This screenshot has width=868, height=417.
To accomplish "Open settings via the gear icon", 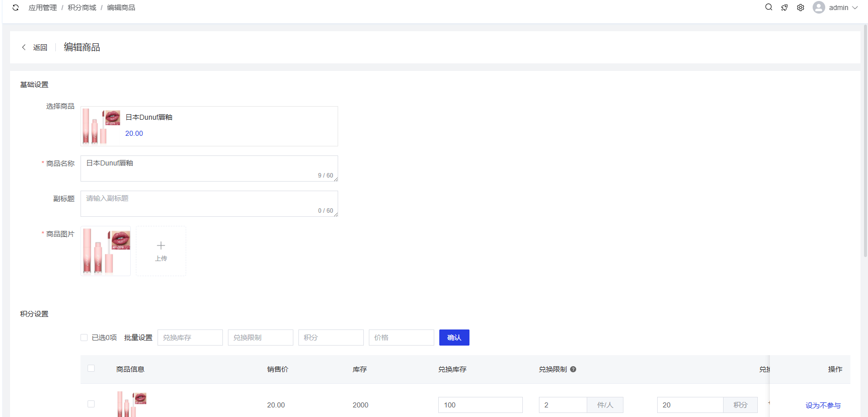I will (801, 8).
